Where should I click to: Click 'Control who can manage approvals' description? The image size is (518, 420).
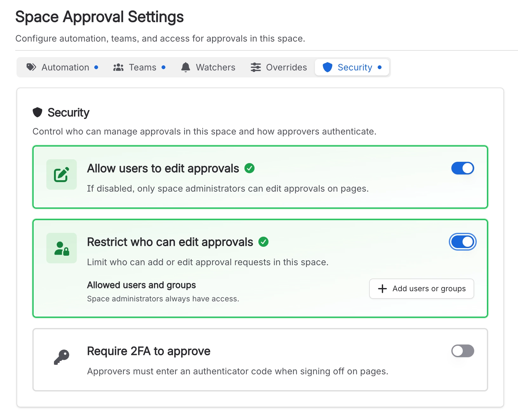(x=204, y=131)
